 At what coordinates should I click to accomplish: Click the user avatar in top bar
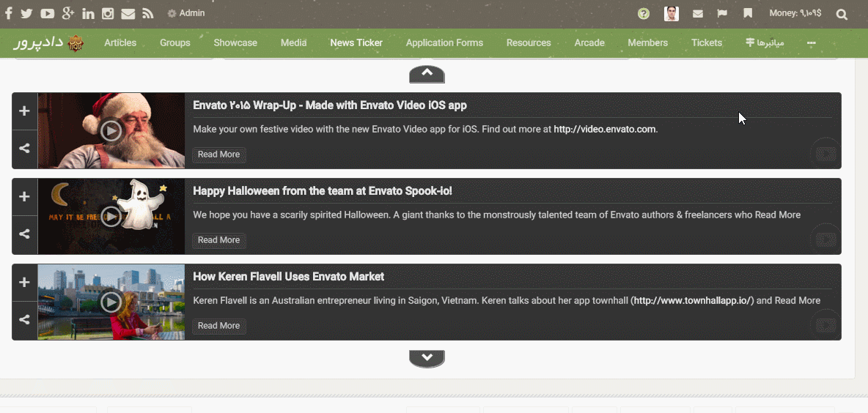(x=671, y=14)
